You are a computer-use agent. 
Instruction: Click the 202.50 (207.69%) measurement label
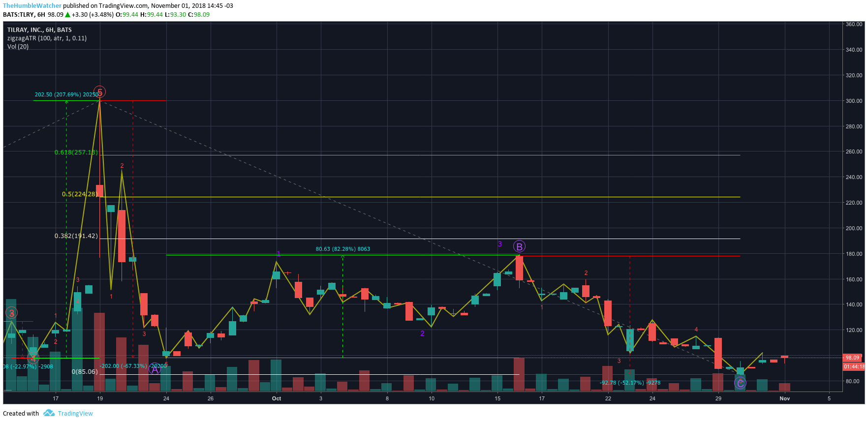click(x=66, y=94)
